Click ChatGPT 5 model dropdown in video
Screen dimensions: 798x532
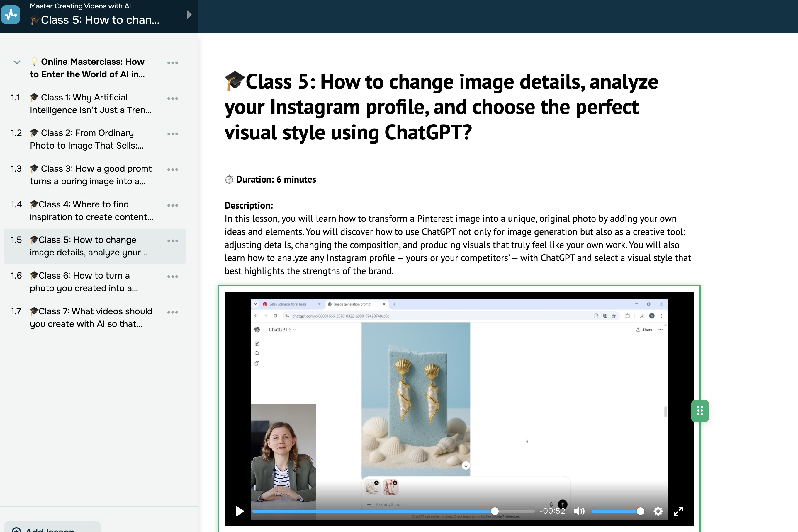[x=282, y=330]
